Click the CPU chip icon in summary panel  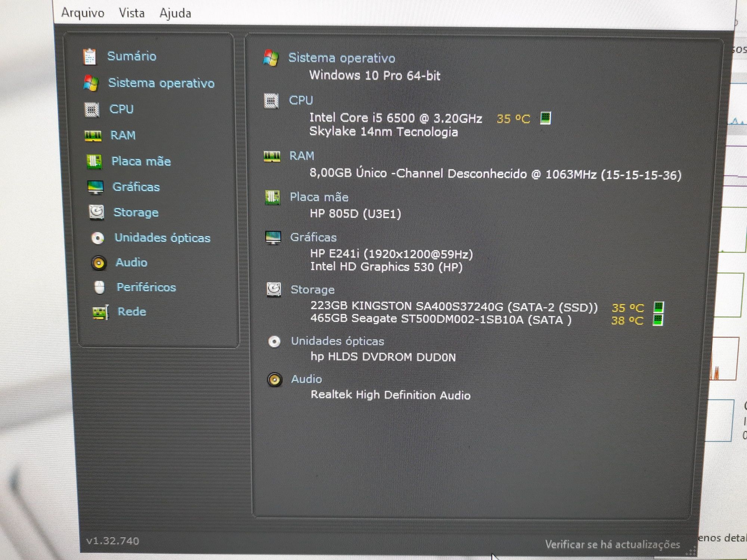[x=271, y=101]
